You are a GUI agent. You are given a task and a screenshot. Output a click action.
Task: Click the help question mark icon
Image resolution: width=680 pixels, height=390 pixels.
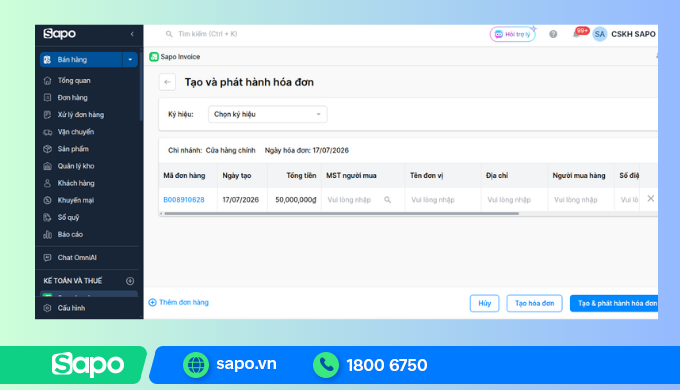(553, 34)
